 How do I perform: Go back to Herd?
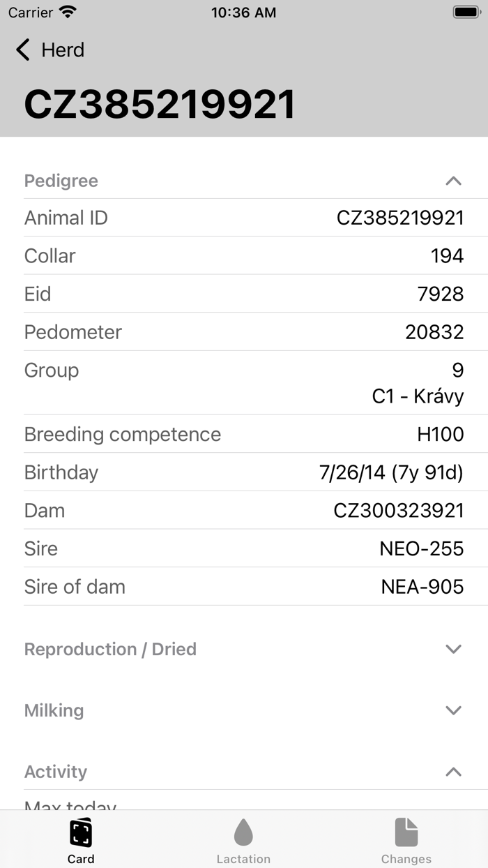63,50
